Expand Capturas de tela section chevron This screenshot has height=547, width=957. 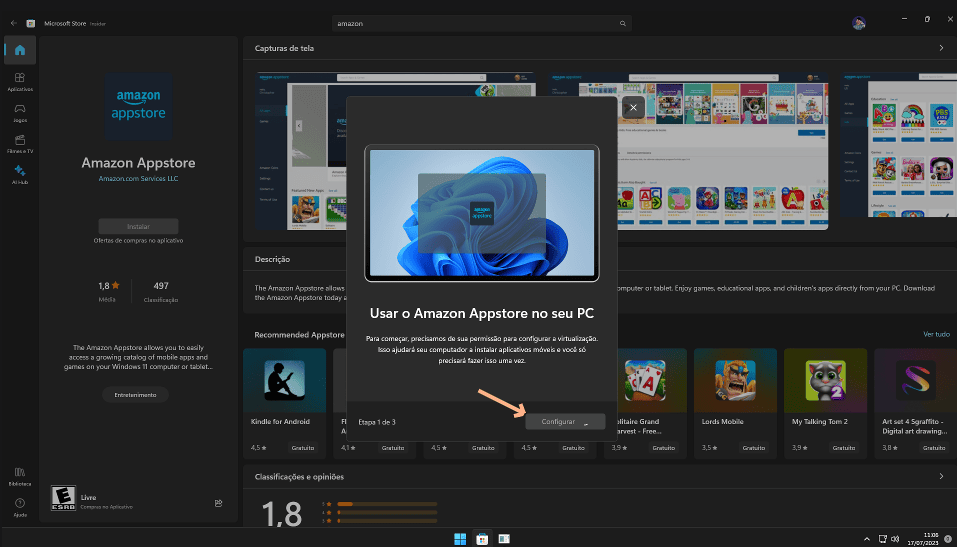click(x=941, y=48)
